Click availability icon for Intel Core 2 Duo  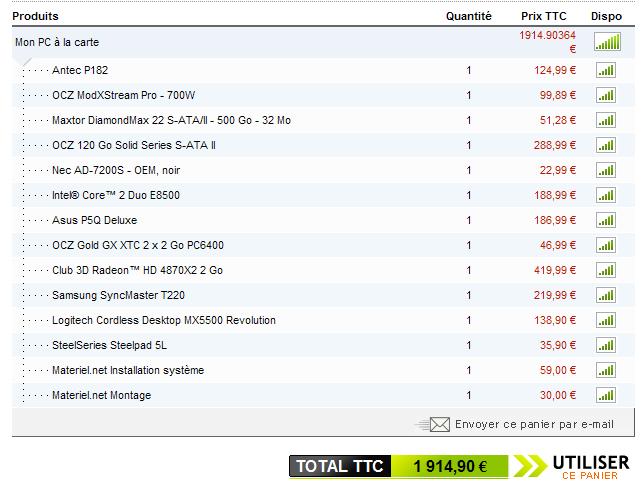coord(606,196)
